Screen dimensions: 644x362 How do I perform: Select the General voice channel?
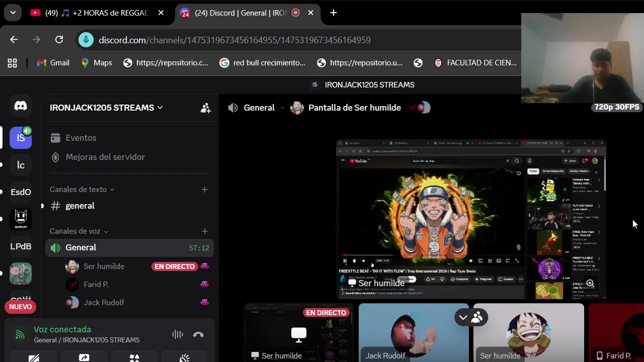pos(130,247)
